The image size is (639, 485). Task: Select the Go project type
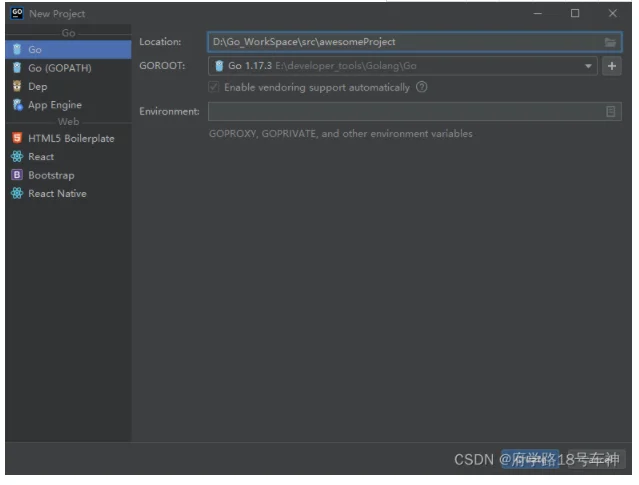point(68,50)
